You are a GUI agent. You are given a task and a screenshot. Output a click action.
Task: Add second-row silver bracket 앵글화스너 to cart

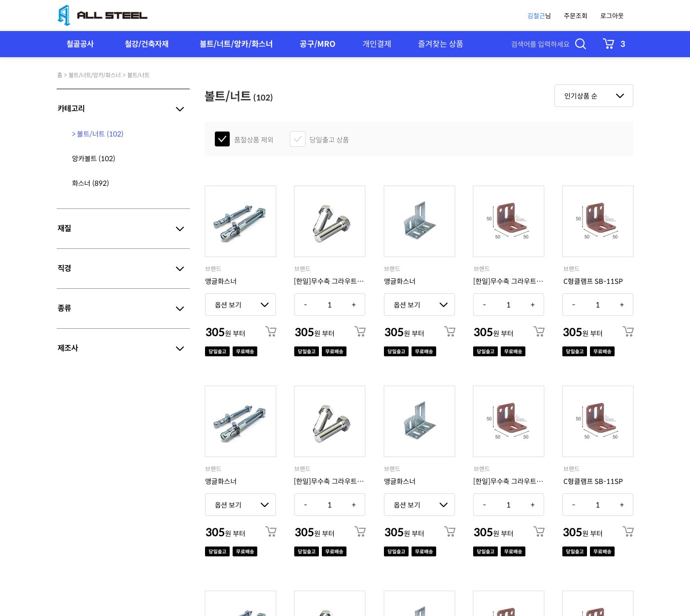click(449, 531)
